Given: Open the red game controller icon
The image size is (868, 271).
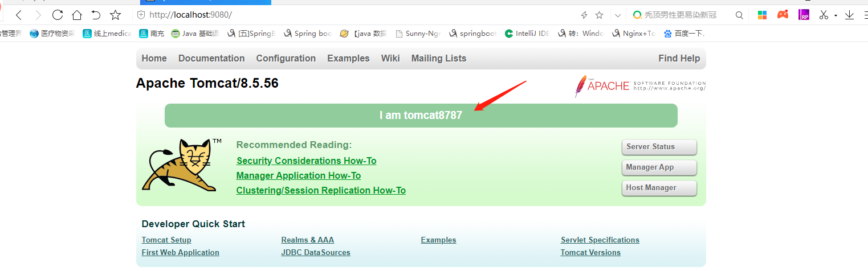Looking at the screenshot, I should tap(783, 15).
